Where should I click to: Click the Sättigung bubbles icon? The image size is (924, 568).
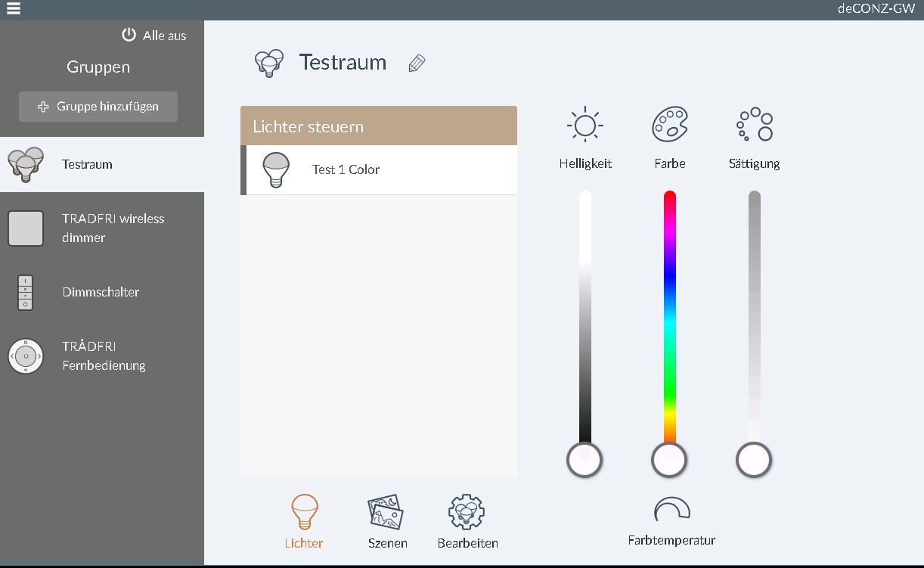tap(754, 125)
